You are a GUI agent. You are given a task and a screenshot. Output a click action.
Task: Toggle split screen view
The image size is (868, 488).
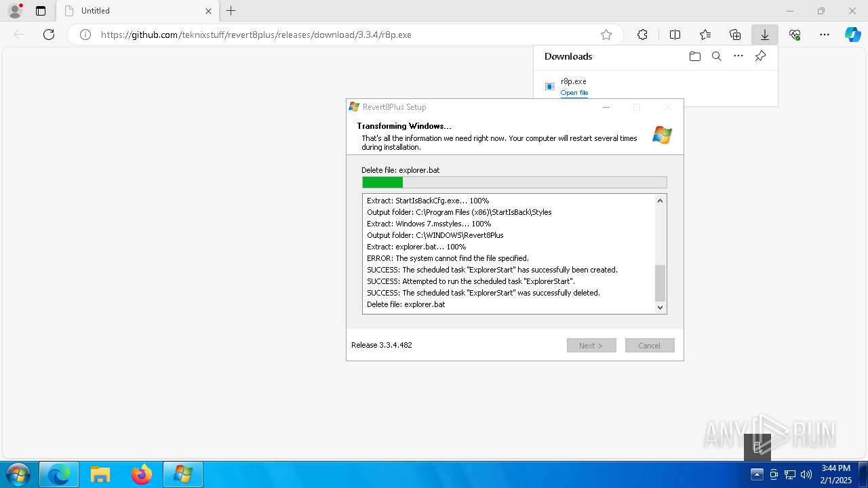(x=675, y=35)
